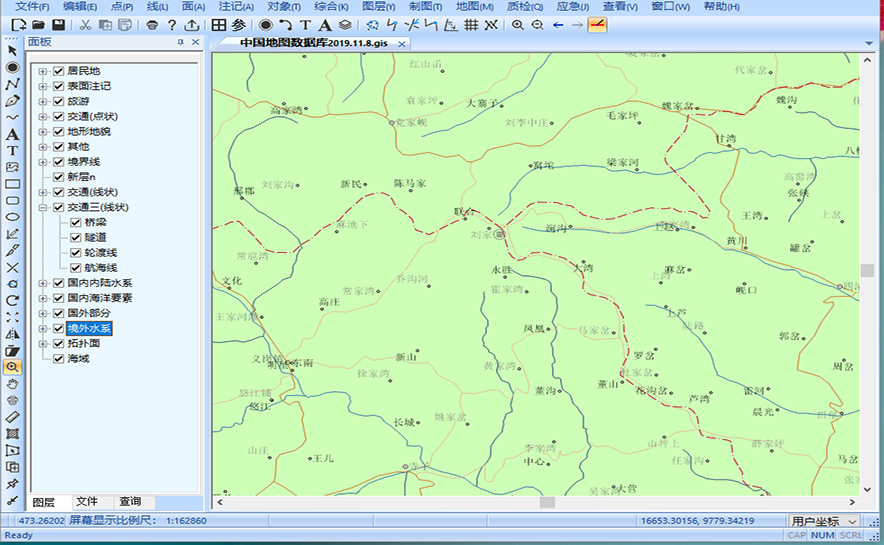Uncheck the 居民地 layer checkbox
Image resolution: width=884 pixels, height=545 pixels.
pyautogui.click(x=58, y=71)
